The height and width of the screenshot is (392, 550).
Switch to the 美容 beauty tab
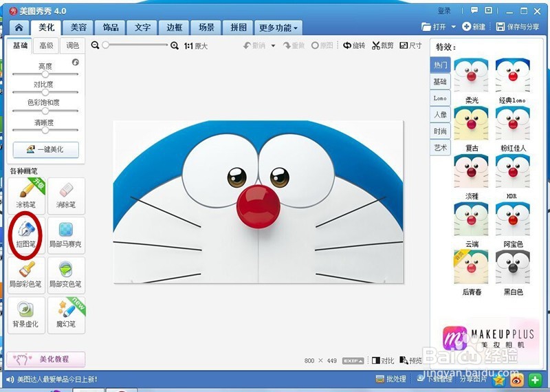78,28
